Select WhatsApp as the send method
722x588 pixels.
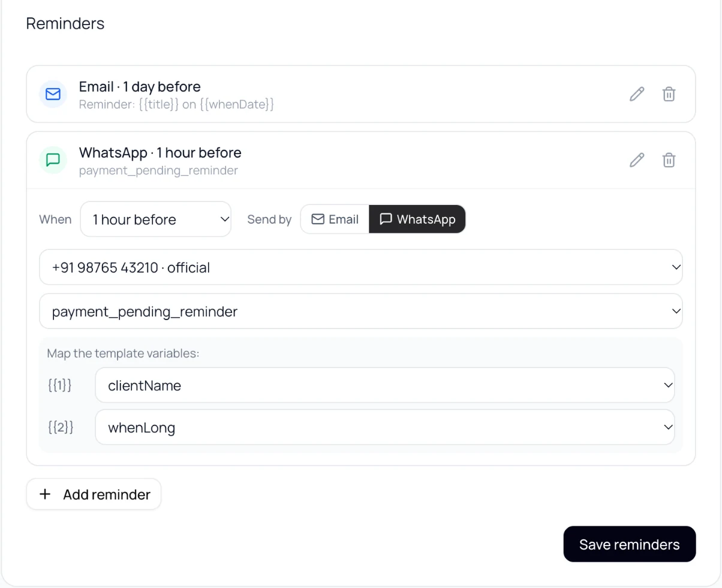(x=417, y=219)
